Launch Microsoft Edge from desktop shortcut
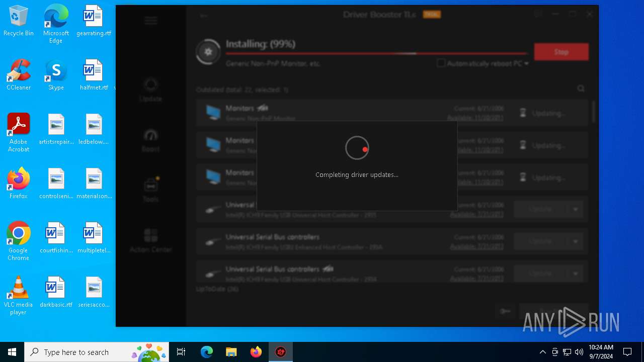 point(56,24)
